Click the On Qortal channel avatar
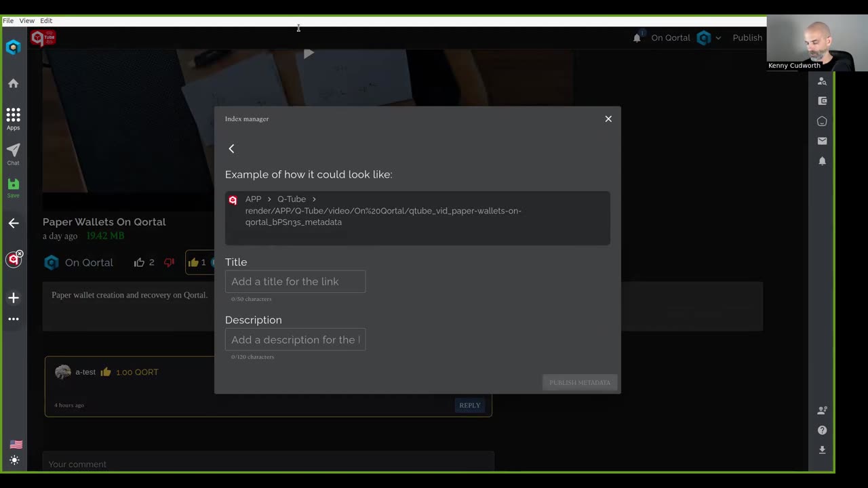Image resolution: width=868 pixels, height=488 pixels. [x=52, y=262]
